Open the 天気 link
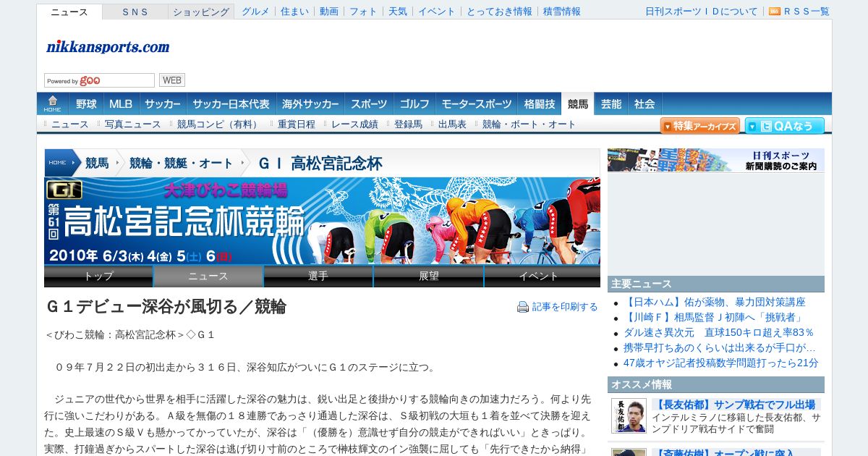 tap(398, 12)
